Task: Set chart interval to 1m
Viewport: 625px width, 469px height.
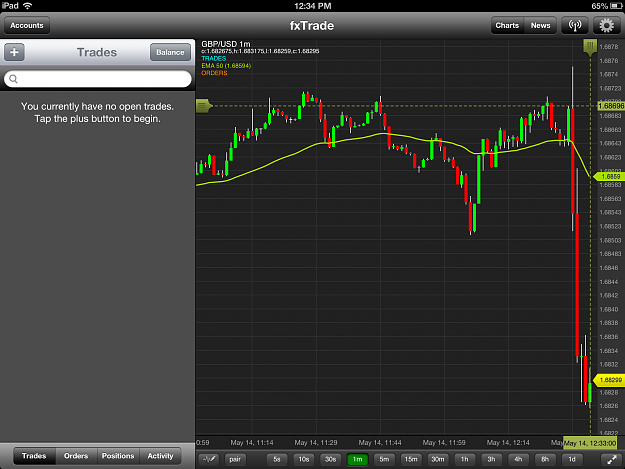Action: click(357, 459)
